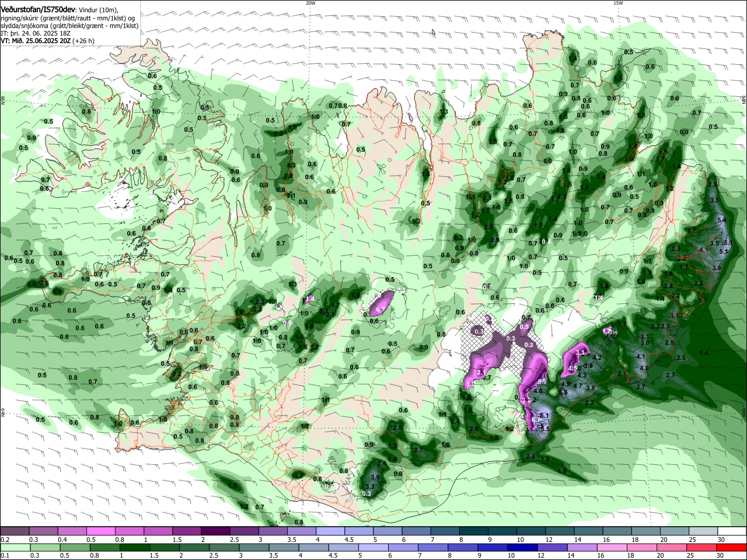This screenshot has width=747, height=560.
Task: Click the upper legend swatch labeled 0.2
Action: pyautogui.click(x=15, y=531)
